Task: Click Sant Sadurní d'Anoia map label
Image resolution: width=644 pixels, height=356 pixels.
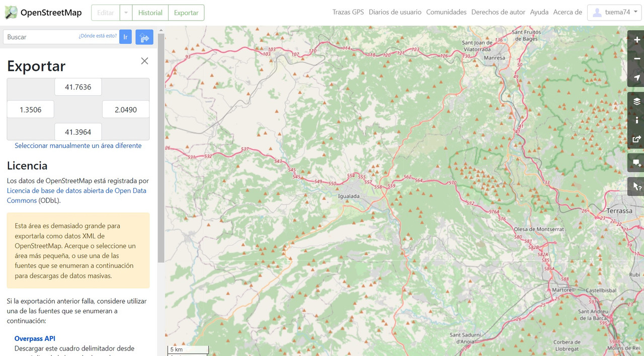Action: 466,338
